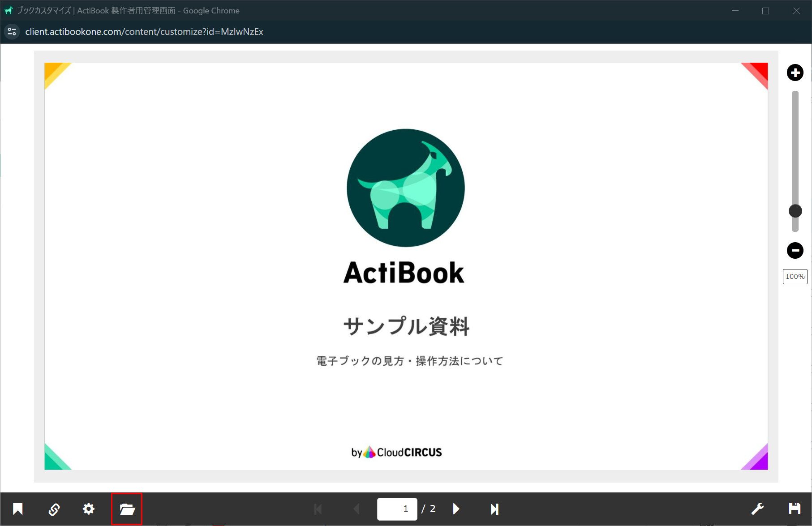Click the 100% zoom value box
The height and width of the screenshot is (526, 812).
pos(795,277)
